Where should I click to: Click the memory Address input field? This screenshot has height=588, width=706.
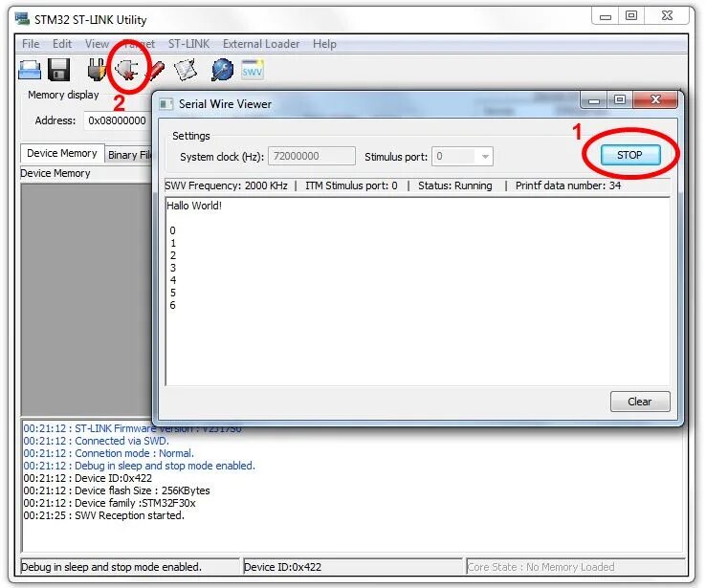(117, 120)
